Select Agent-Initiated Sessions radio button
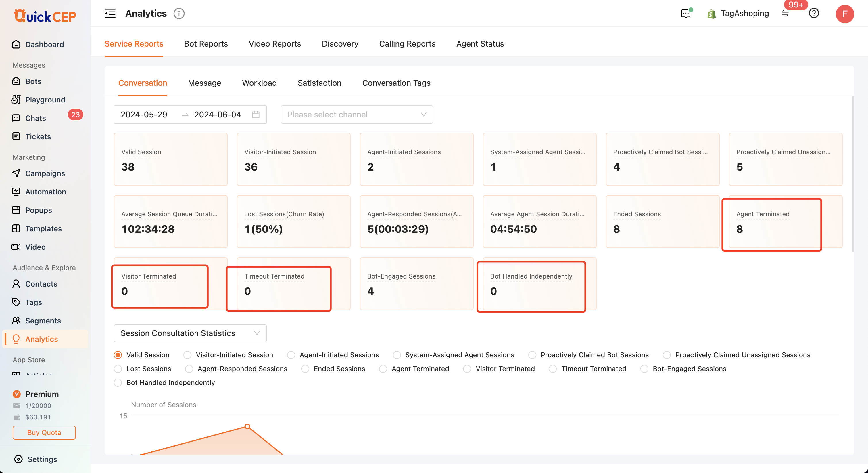868x473 pixels. click(x=291, y=355)
